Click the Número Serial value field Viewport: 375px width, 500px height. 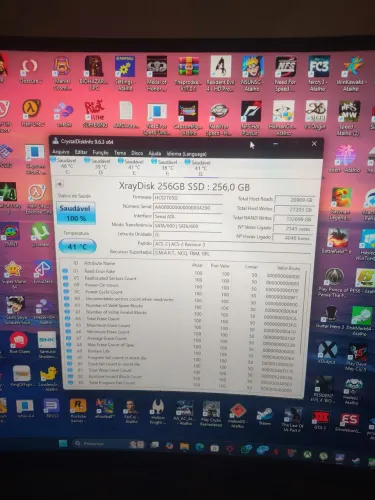[188, 207]
